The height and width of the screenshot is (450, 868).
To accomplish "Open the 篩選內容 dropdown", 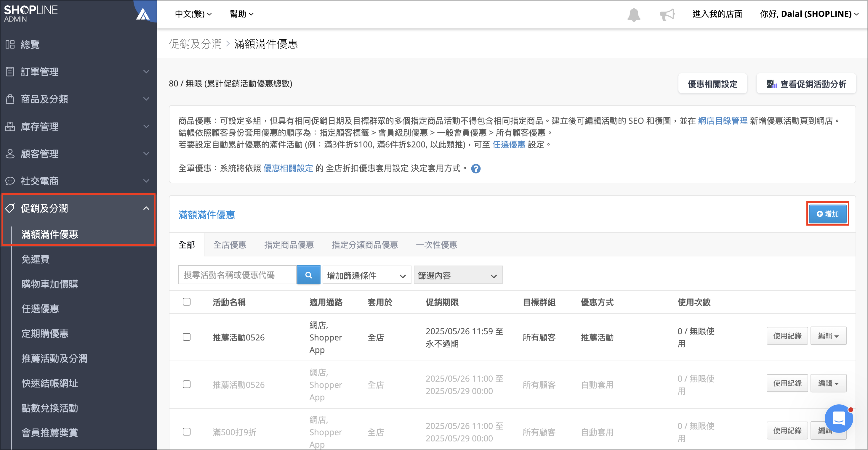I will pos(458,275).
